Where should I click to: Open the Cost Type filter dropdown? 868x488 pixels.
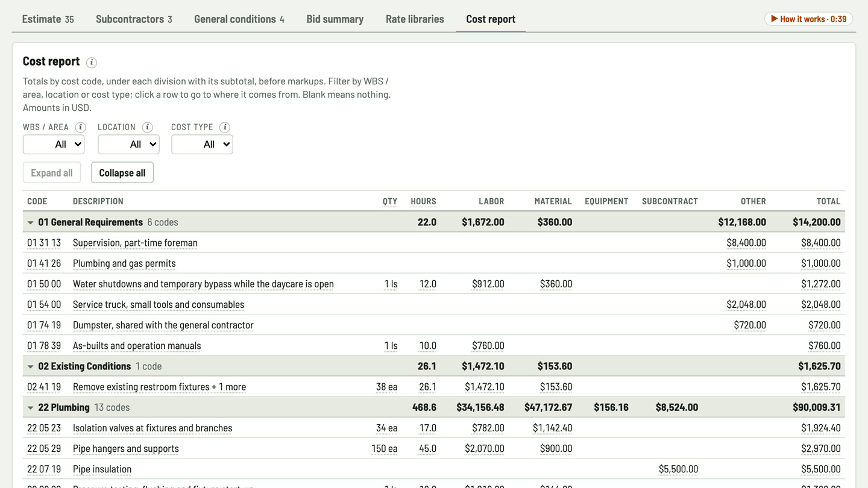tap(202, 145)
